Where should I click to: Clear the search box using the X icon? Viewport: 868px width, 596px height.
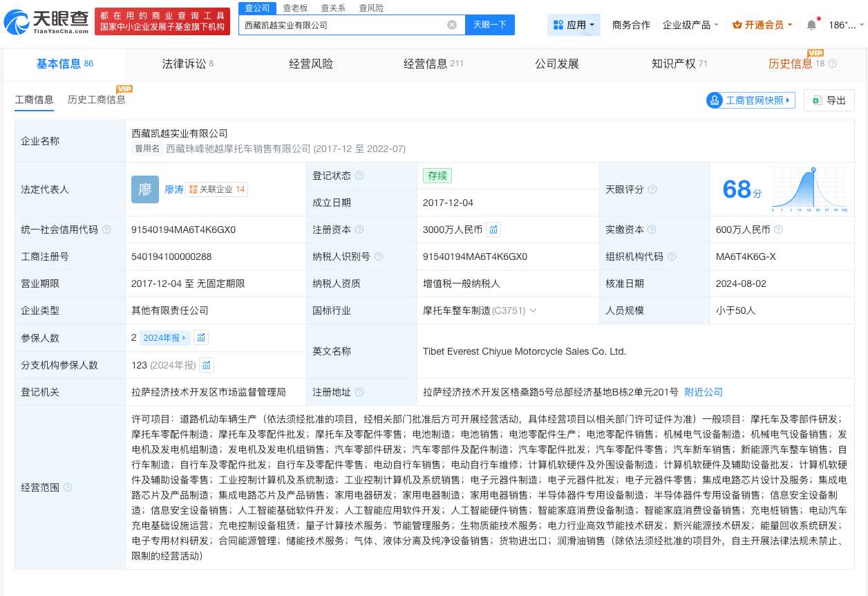pyautogui.click(x=452, y=25)
